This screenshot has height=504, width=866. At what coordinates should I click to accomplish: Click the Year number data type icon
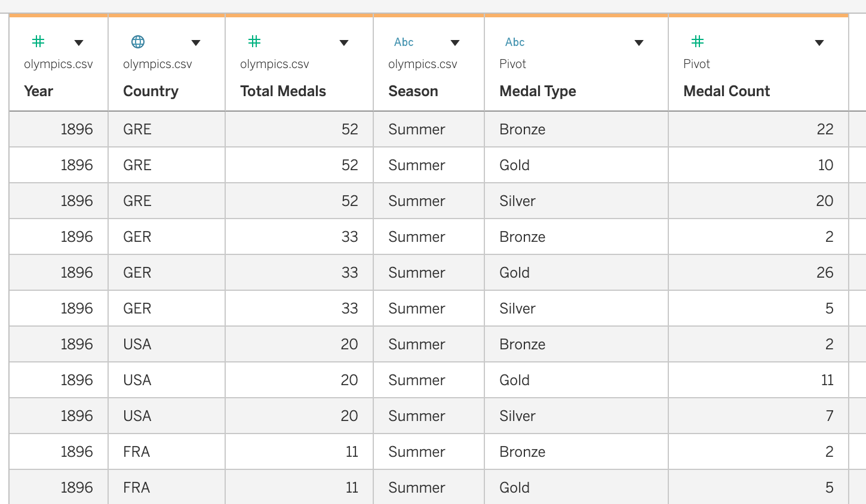pyautogui.click(x=38, y=42)
